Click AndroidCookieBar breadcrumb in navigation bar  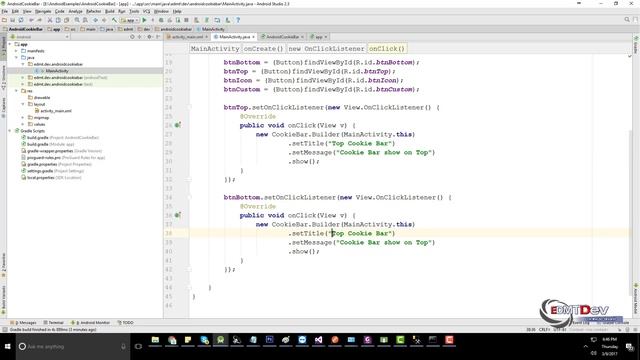point(23,29)
